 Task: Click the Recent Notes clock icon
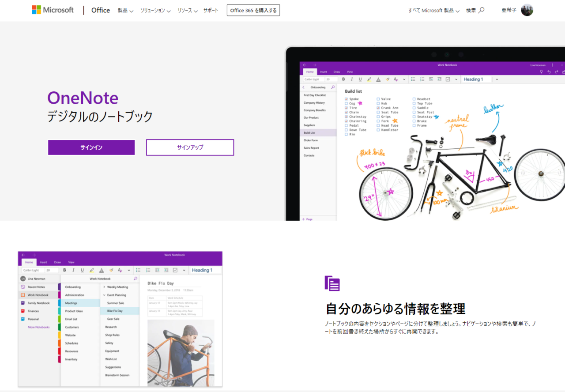pos(23,287)
